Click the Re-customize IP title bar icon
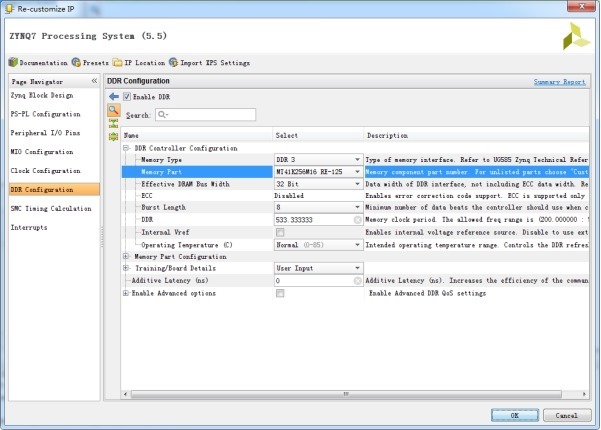 coord(9,8)
